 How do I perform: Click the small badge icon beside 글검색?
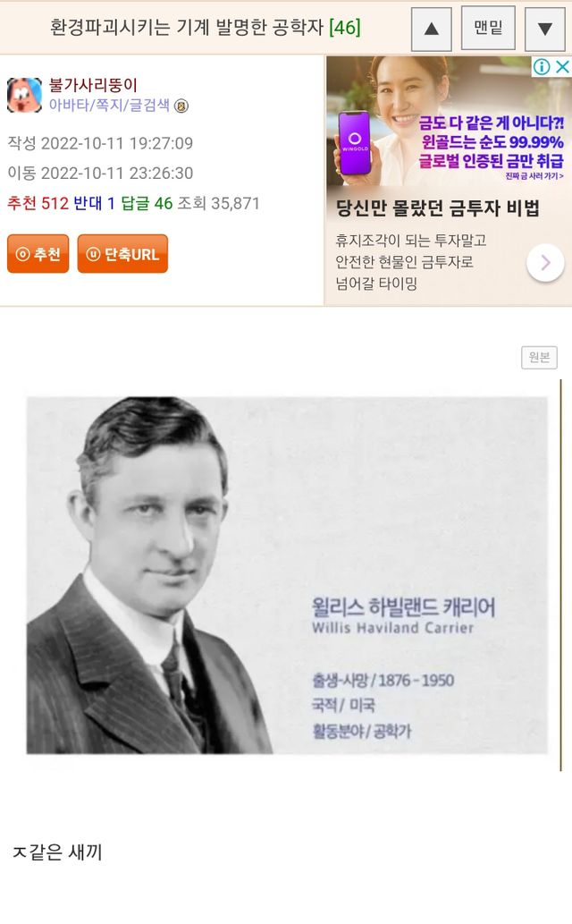[181, 106]
